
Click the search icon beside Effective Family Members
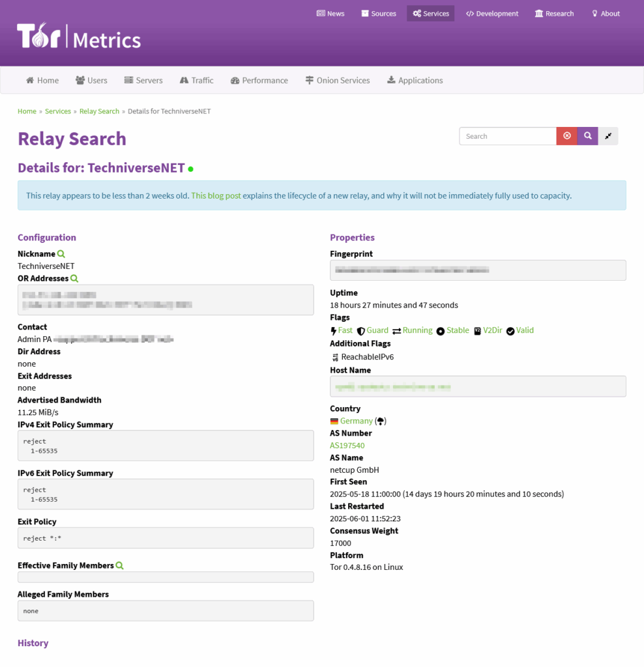click(119, 566)
